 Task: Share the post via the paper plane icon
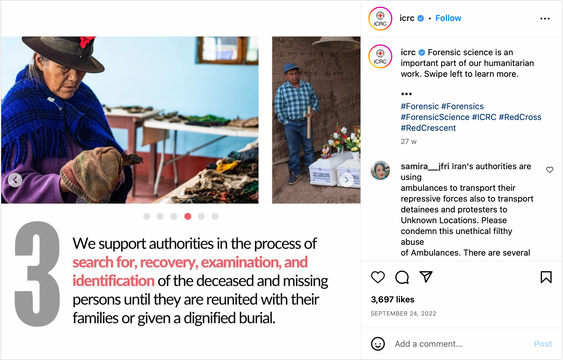[x=426, y=276]
